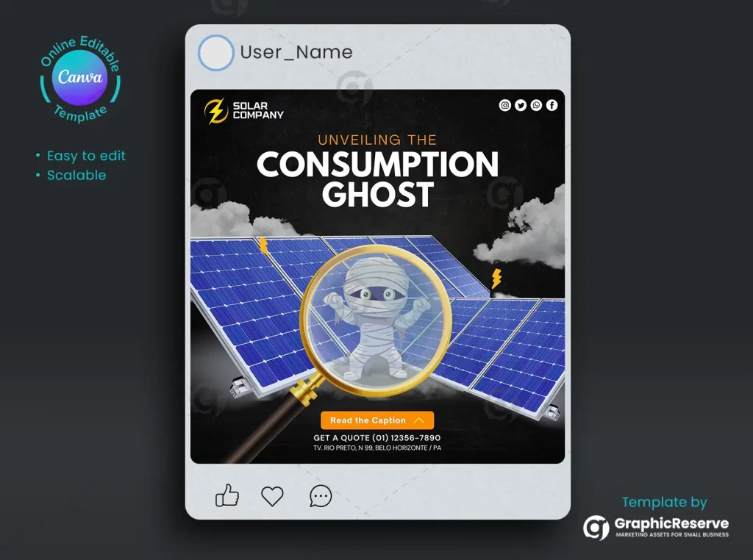This screenshot has width=753, height=560.
Task: Click the Get a Quote phone number
Action: pos(377,437)
